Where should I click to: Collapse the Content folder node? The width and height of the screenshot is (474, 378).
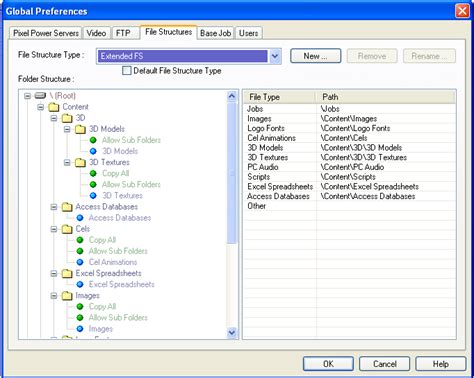(41, 107)
